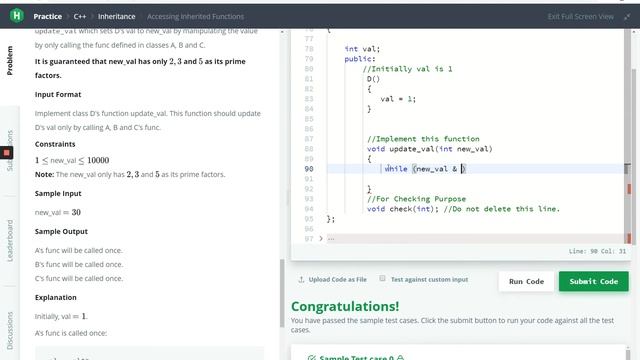Click the code editor vertical scrollbar

pyautogui.click(x=628, y=135)
